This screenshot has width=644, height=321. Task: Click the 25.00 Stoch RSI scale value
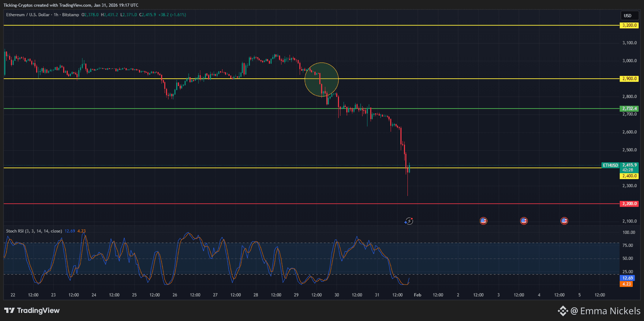click(x=628, y=272)
